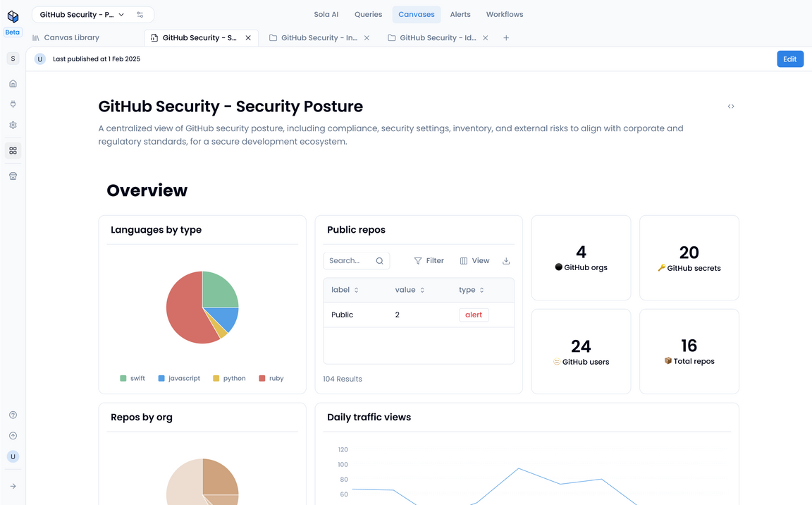Open the View columns options
The image size is (812, 505).
pos(474,261)
